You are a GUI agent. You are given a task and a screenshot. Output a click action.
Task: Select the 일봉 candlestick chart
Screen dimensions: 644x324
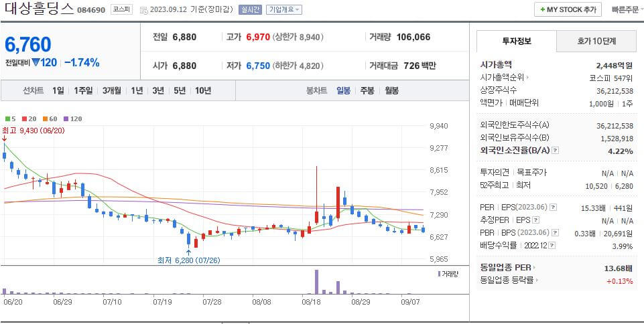[x=343, y=90]
